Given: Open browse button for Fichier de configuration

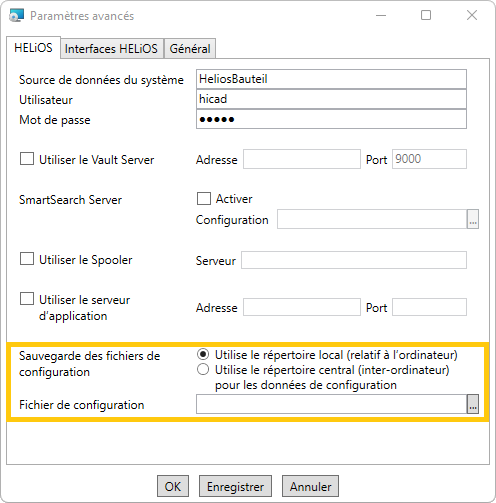Looking at the screenshot, I should 473,404.
